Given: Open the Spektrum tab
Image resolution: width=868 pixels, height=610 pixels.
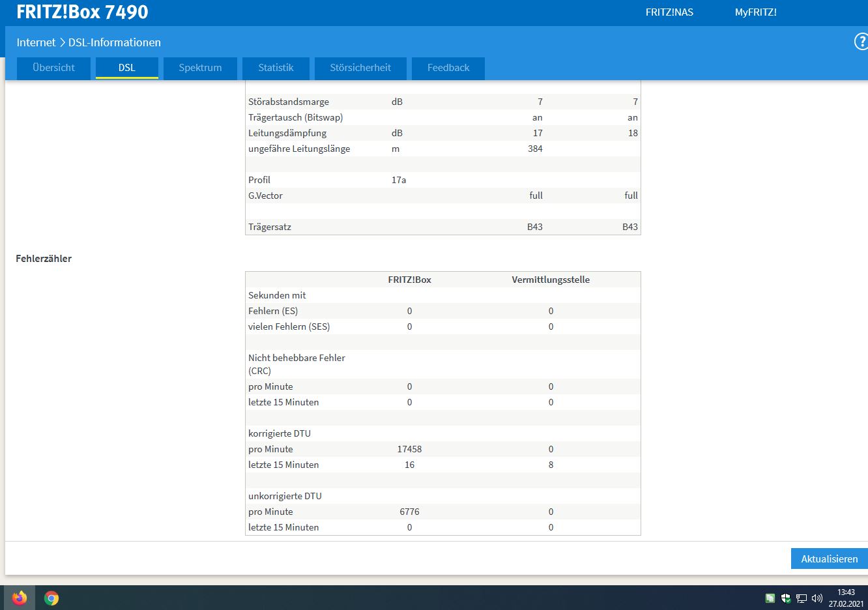Looking at the screenshot, I should click(200, 68).
